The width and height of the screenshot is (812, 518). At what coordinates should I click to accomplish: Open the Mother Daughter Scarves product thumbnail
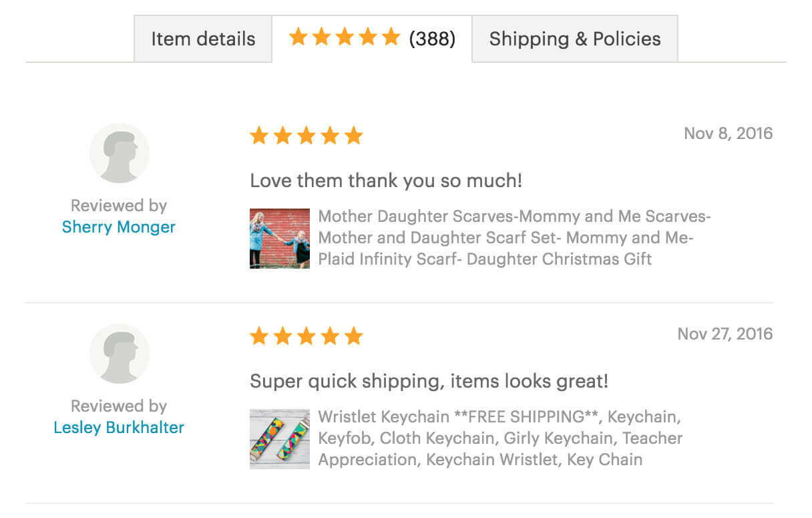point(280,239)
